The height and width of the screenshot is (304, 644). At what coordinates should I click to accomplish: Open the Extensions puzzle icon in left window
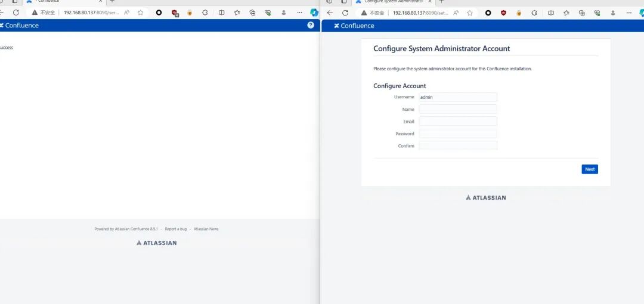pos(205,13)
